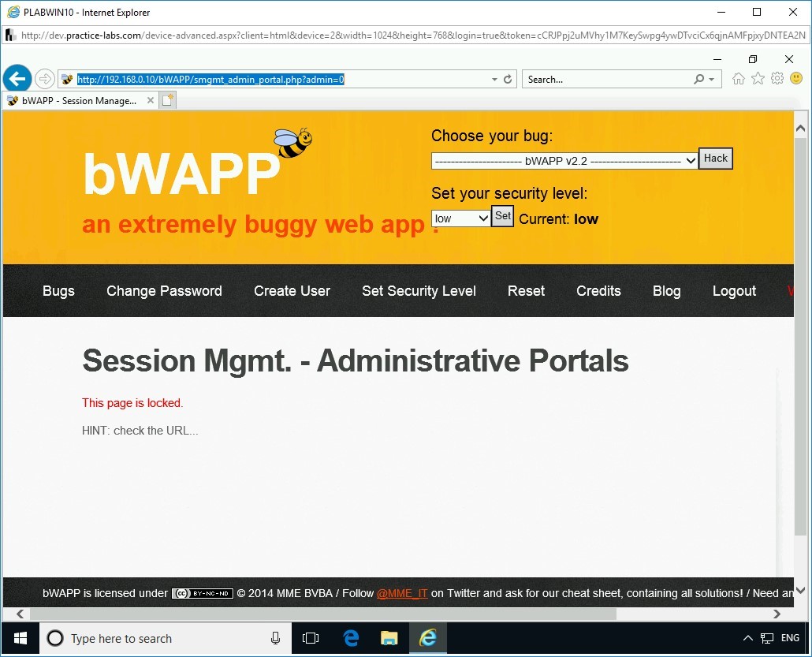The height and width of the screenshot is (657, 812).
Task: Open the Search dropdown magnifier icon
Action: coord(698,79)
